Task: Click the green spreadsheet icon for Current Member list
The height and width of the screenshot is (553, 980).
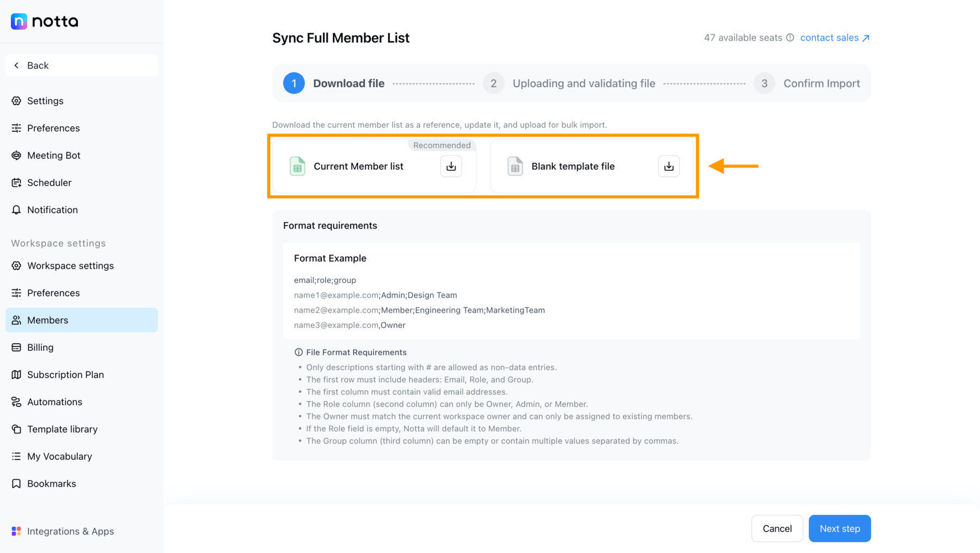Action: point(297,166)
